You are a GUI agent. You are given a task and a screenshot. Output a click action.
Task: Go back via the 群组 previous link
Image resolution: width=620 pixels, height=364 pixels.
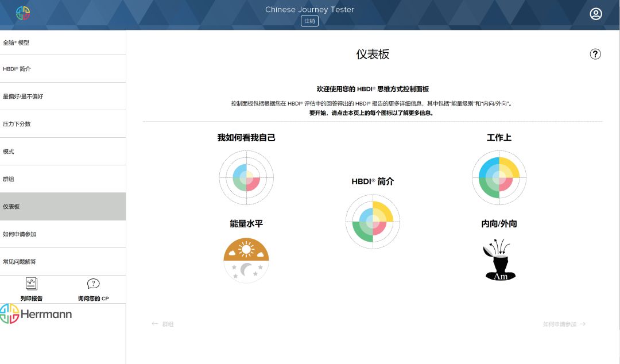coord(162,324)
